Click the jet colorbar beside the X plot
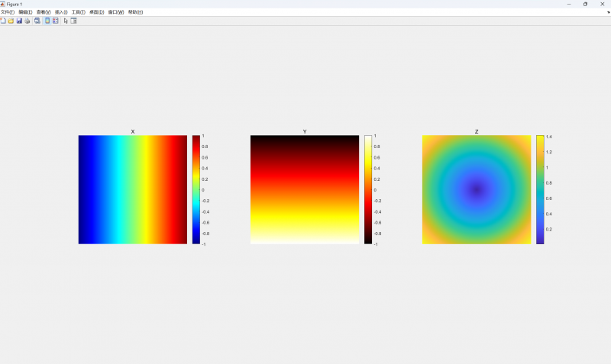This screenshot has height=364, width=611. tap(196, 189)
